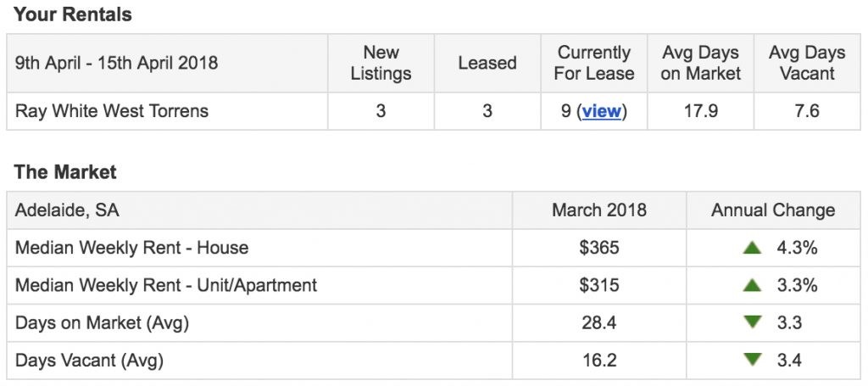Click the 9th April - 15th April 2018 date range
This screenshot has width=868, height=386.
tap(116, 63)
